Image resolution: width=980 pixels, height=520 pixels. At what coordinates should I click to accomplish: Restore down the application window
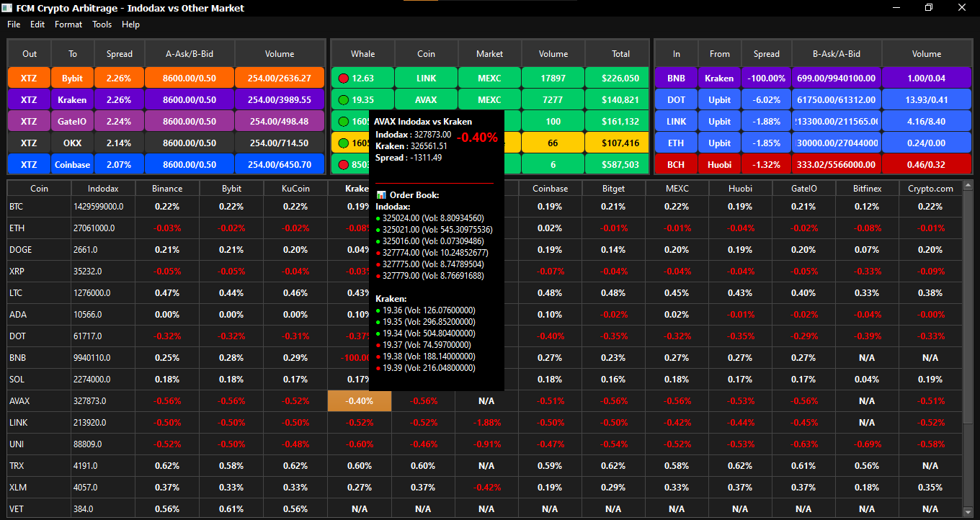click(x=929, y=8)
